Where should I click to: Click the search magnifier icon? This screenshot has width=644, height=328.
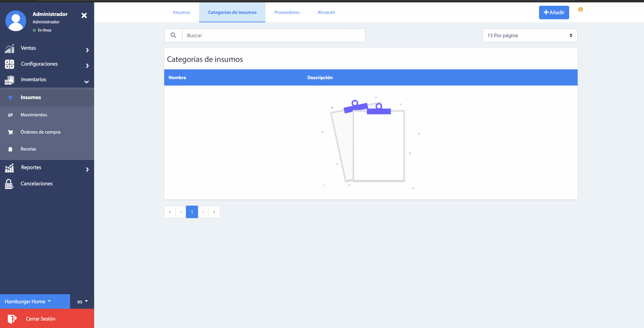coord(173,35)
